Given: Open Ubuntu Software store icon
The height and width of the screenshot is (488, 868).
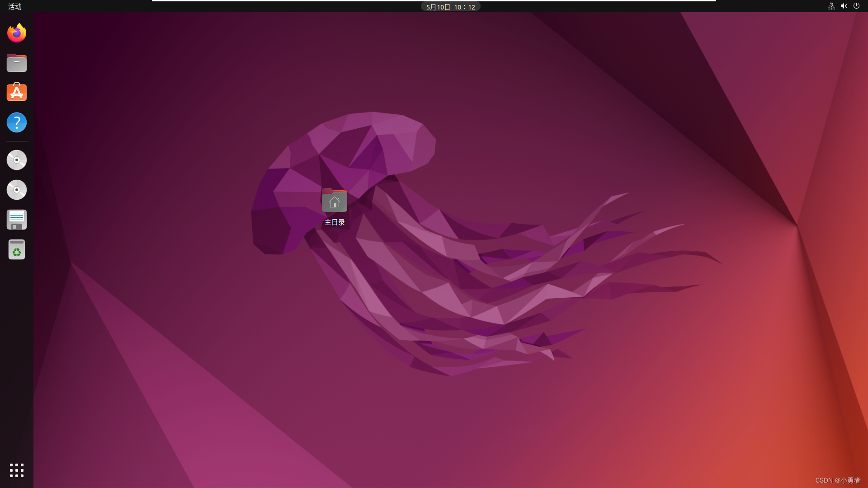Looking at the screenshot, I should coord(17,93).
